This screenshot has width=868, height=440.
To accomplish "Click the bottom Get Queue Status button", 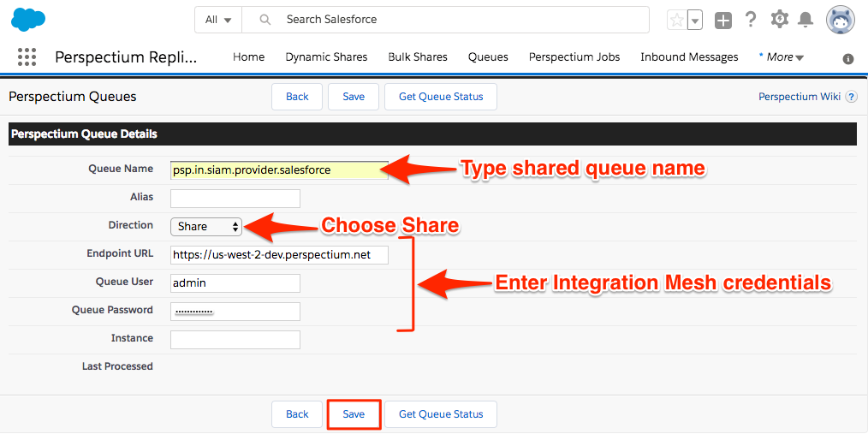I will (441, 414).
